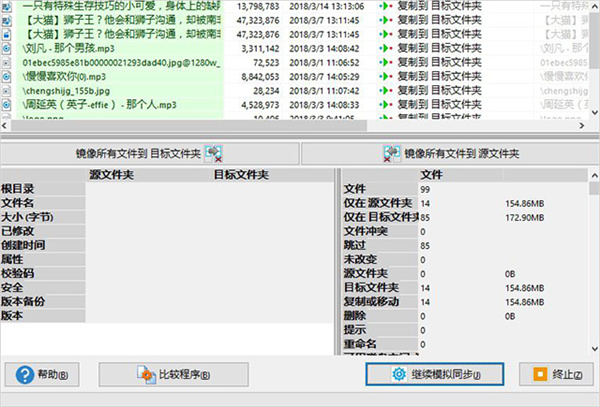Image resolution: width=600 pixels, height=407 pixels.
Task: Click the horizontal scrollbar left arrow
Action: click(x=5, y=125)
